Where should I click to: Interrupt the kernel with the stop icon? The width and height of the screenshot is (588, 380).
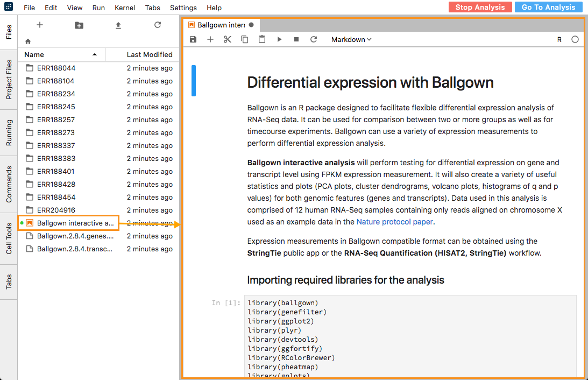[x=296, y=39]
